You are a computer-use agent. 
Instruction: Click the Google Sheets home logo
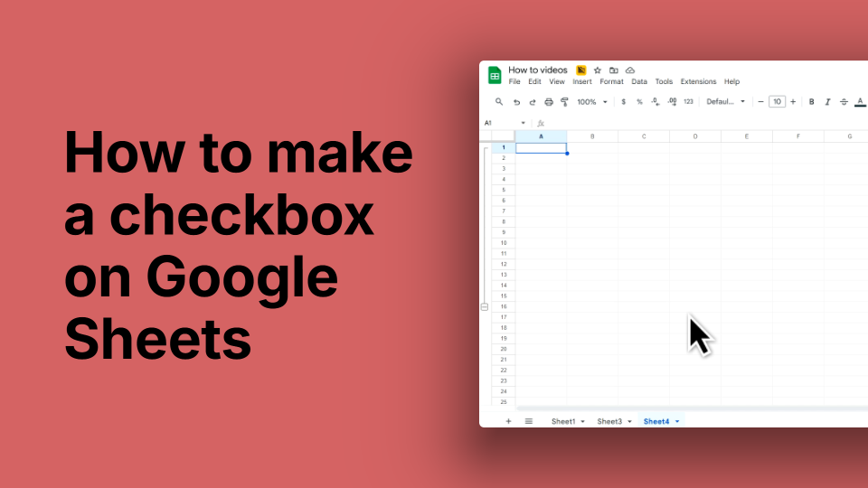point(495,75)
